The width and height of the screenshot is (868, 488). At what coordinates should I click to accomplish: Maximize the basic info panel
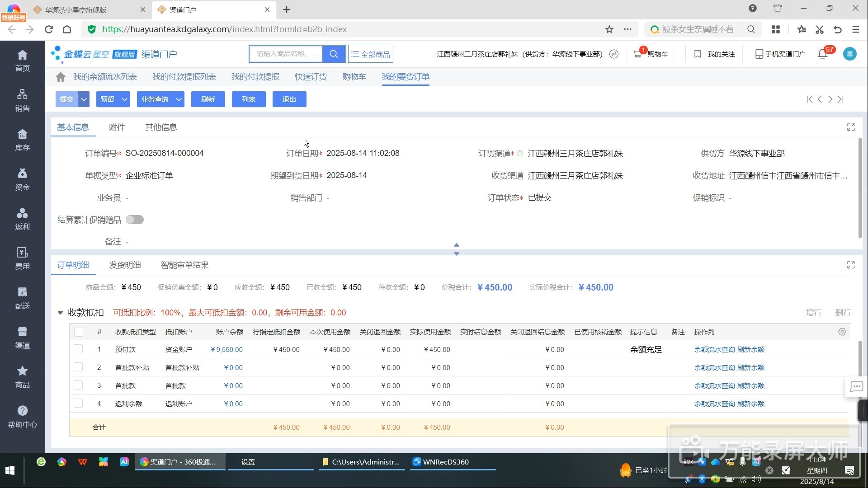pyautogui.click(x=851, y=127)
